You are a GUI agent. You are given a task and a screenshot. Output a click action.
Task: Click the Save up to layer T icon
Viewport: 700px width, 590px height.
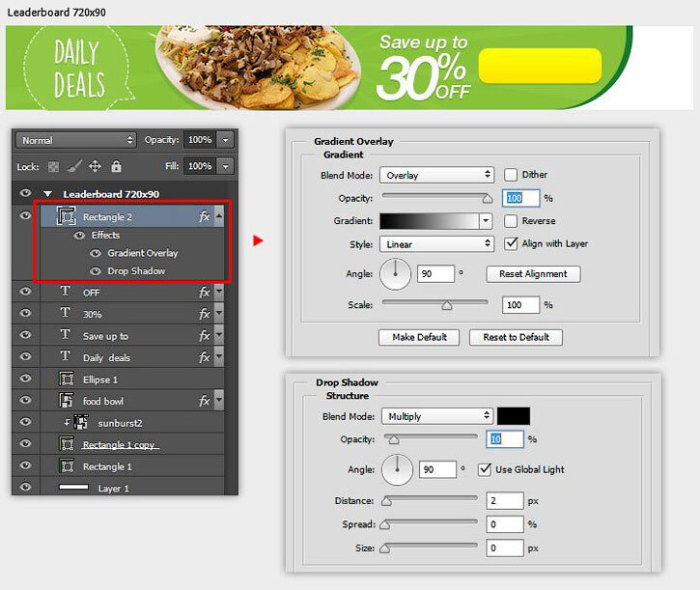(66, 334)
